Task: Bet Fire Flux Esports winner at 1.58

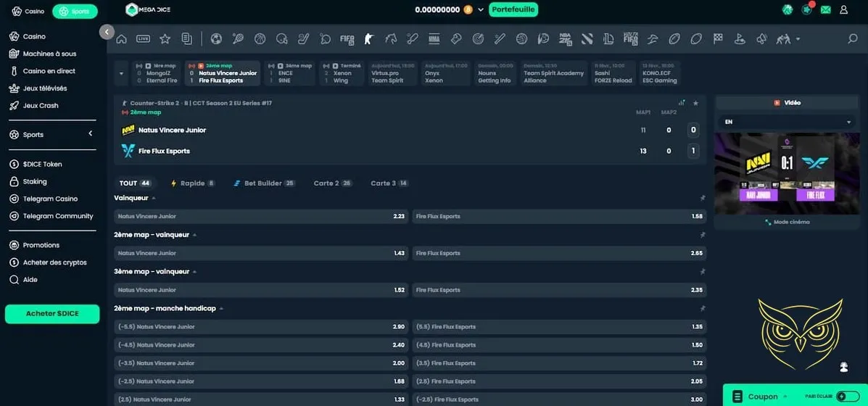Action: (559, 216)
